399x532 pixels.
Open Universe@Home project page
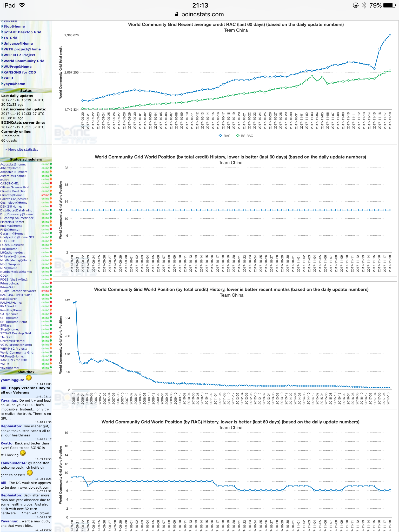(x=18, y=43)
